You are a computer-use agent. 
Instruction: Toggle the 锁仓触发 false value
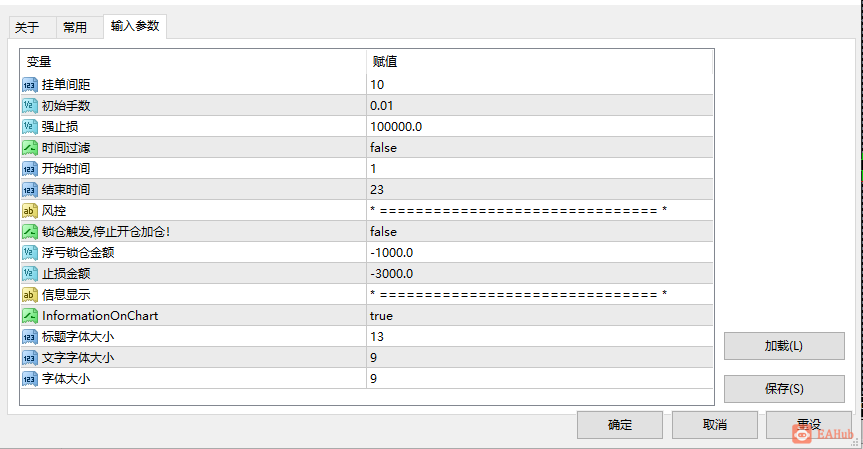pos(539,232)
